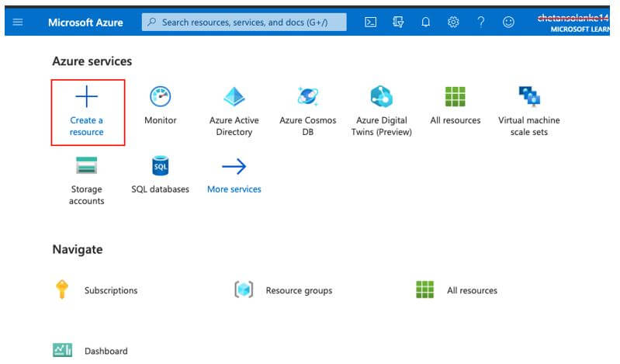620x364 pixels.
Task: Open the account menu in top-right corner
Action: coord(573,23)
